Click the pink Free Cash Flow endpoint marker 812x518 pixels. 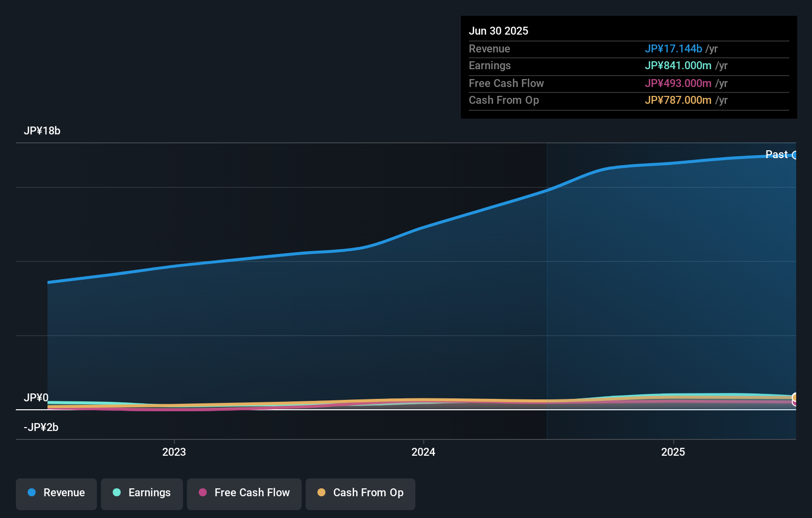click(x=795, y=404)
